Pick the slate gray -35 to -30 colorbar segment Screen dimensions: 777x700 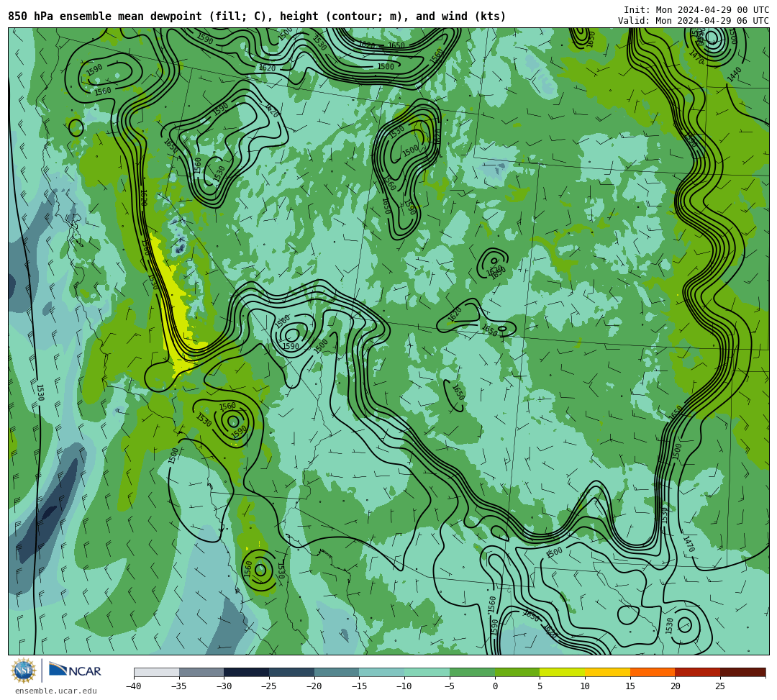point(201,672)
